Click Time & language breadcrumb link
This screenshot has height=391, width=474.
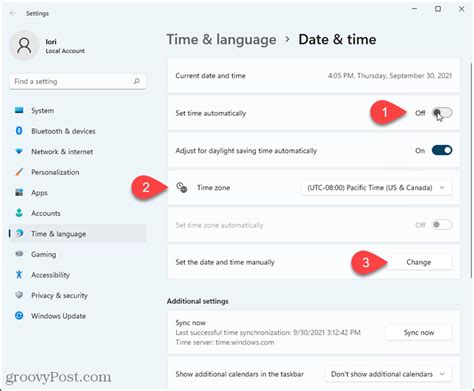coord(221,40)
